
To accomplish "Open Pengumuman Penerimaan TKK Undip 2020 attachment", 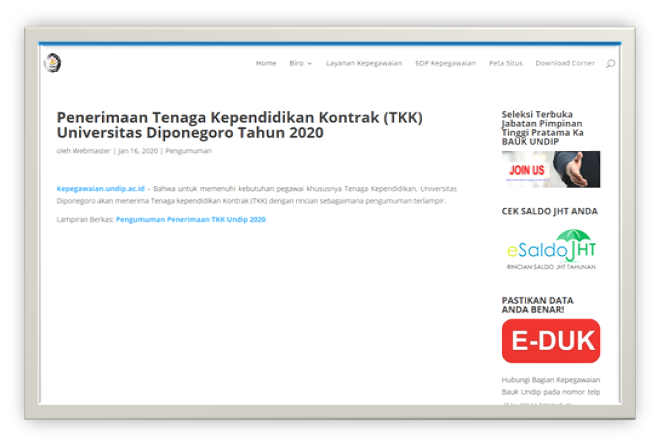I will [x=190, y=219].
